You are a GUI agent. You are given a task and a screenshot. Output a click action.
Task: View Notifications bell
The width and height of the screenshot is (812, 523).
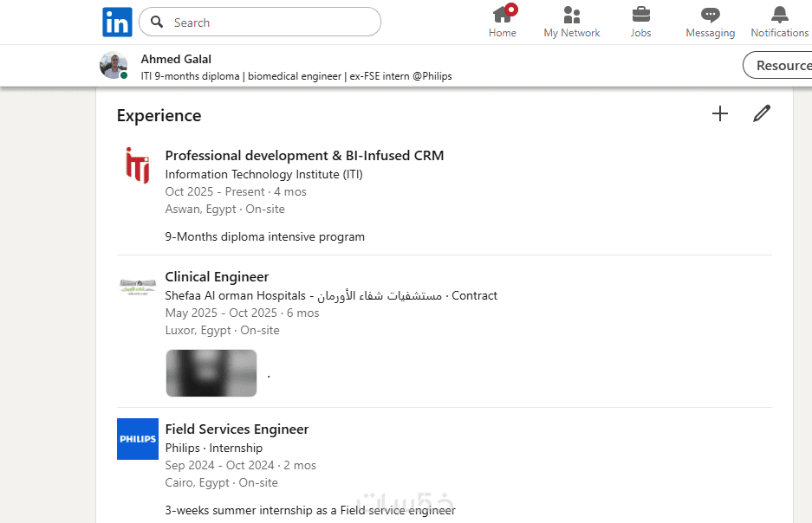coord(779,22)
